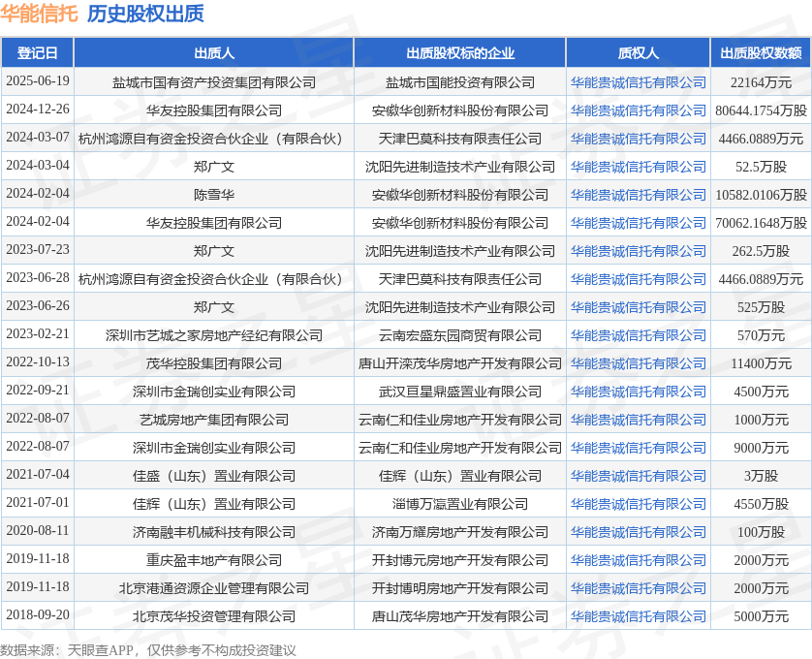Open 华能贵诚信托有限公司 link in 2023-07-23 row
Viewport: 812px width, 659px height.
point(638,251)
